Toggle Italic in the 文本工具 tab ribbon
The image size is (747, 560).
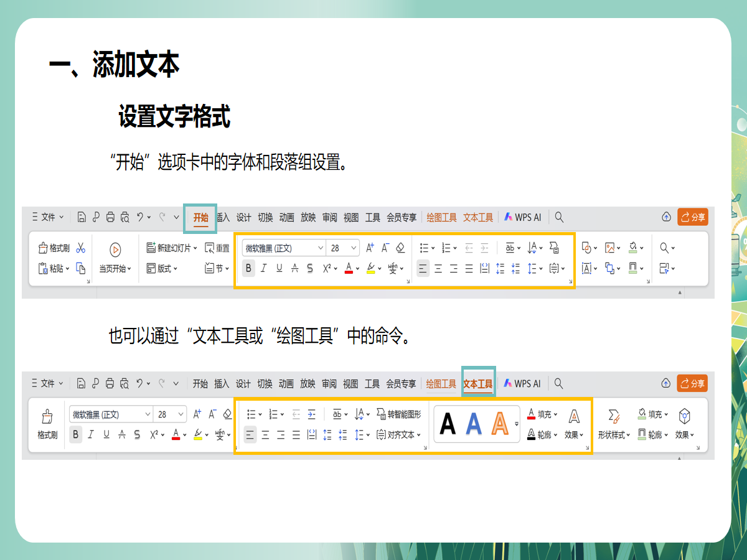[x=91, y=434]
